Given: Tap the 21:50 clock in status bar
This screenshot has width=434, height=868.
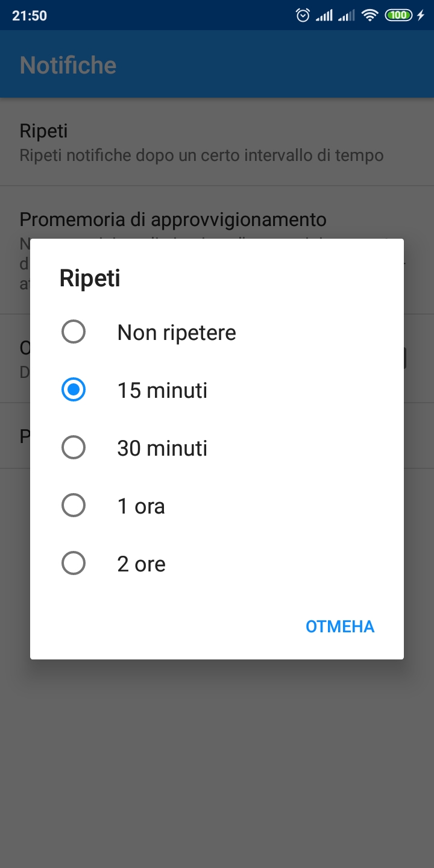Looking at the screenshot, I should coord(30,16).
